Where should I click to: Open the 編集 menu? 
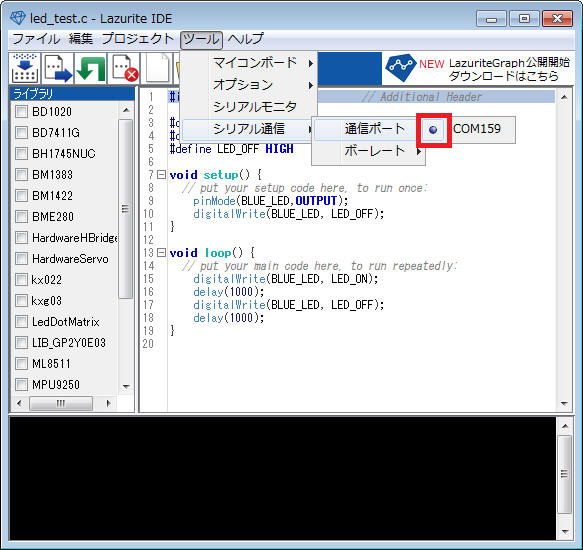click(81, 39)
